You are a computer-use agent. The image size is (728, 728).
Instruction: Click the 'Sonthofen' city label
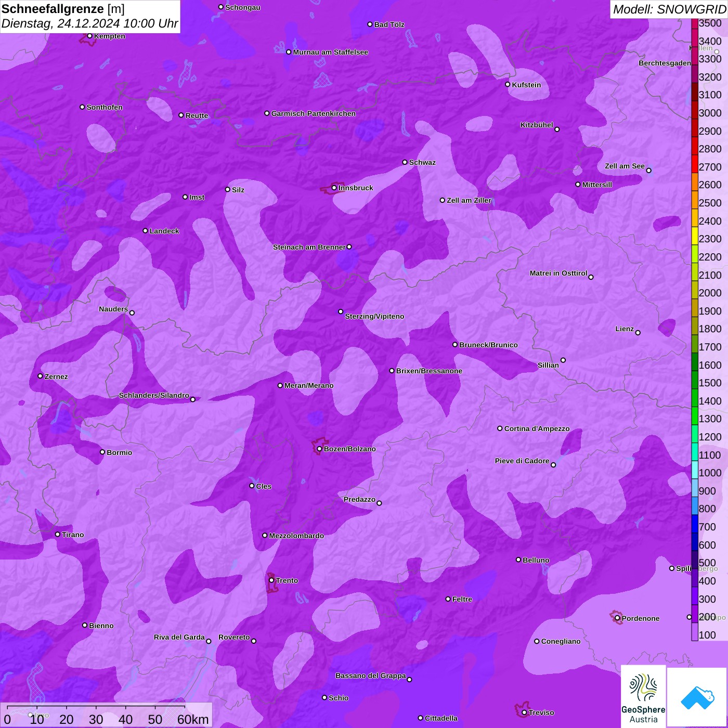tap(105, 107)
